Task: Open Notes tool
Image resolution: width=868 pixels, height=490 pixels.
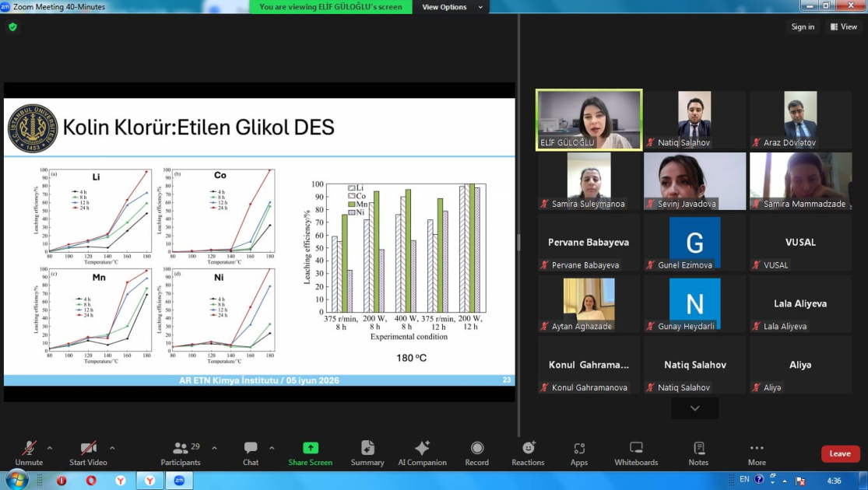Action: click(x=698, y=453)
